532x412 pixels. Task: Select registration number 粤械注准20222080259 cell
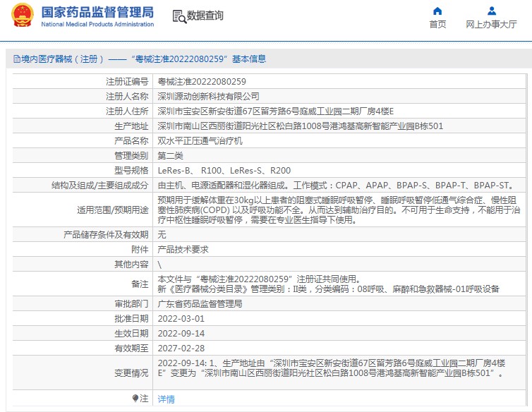tap(339, 81)
